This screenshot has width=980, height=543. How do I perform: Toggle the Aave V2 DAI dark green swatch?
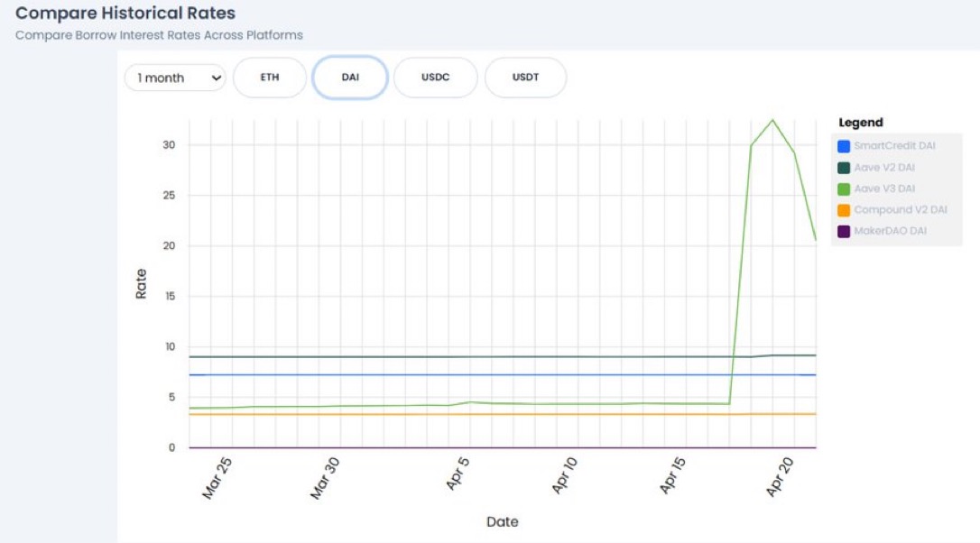(844, 168)
